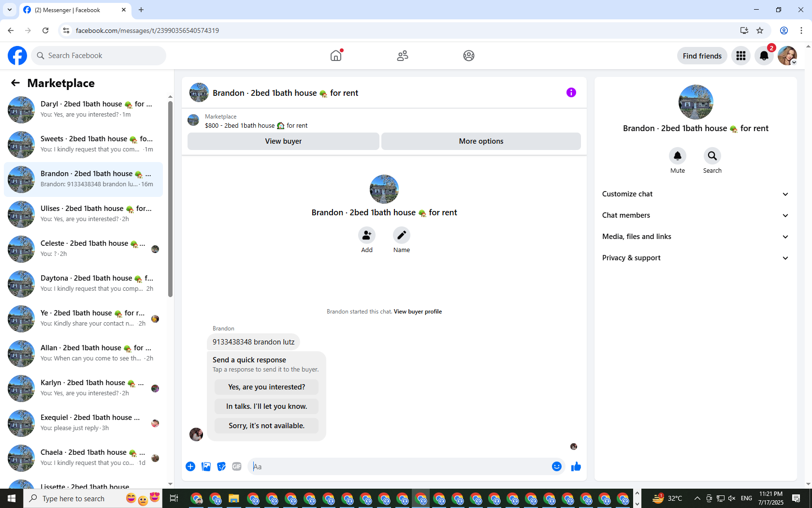Bookmark this page with the star icon
The image size is (812, 508).
[x=760, y=30]
